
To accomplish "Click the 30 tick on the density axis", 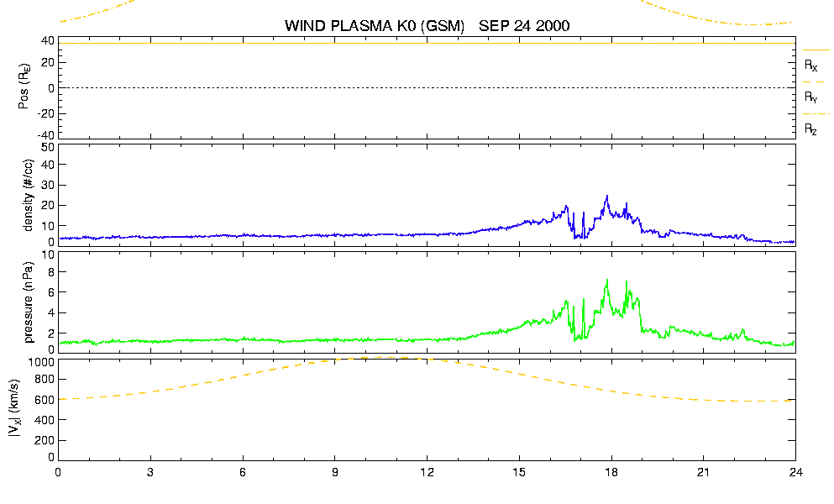I will click(48, 185).
